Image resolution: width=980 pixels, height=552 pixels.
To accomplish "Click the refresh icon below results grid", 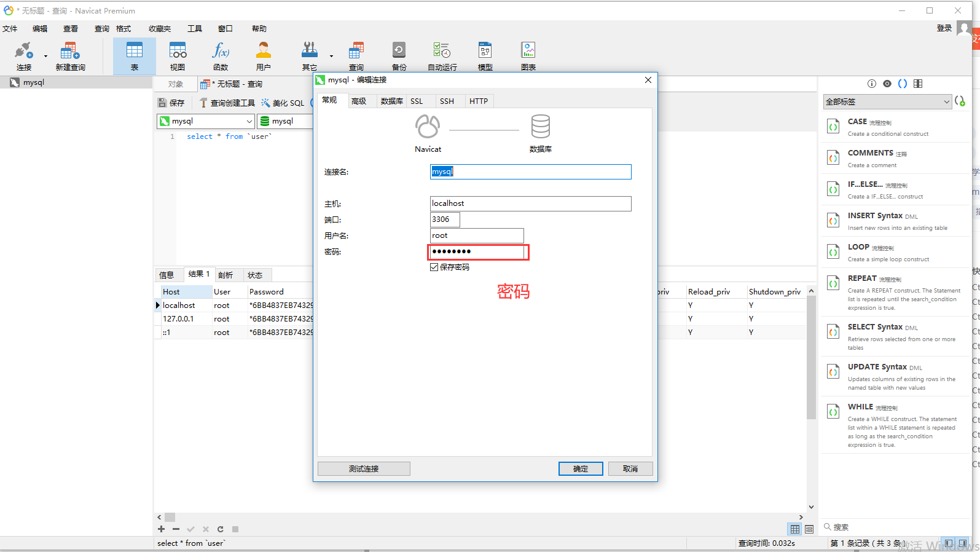I will [x=220, y=529].
